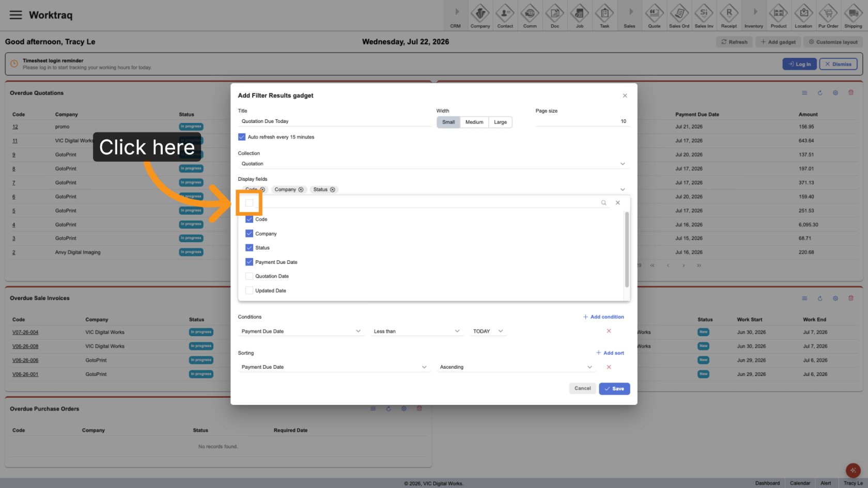The width and height of the screenshot is (868, 488).
Task: Switch to Alert in the footer
Action: (x=826, y=483)
